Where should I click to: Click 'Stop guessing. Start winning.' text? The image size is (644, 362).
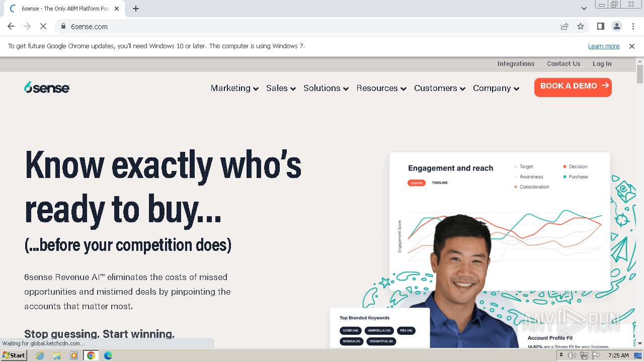(x=99, y=334)
